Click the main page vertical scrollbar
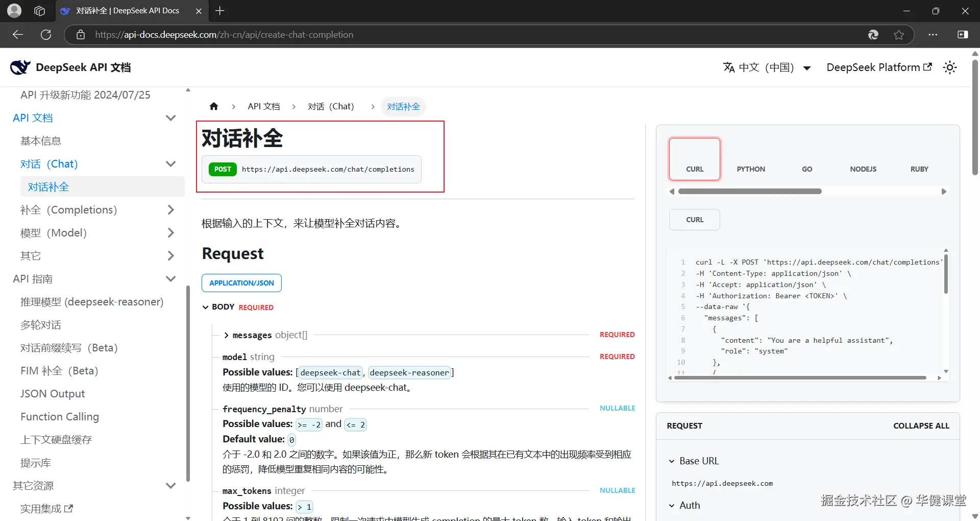The image size is (980, 521). tap(975, 117)
